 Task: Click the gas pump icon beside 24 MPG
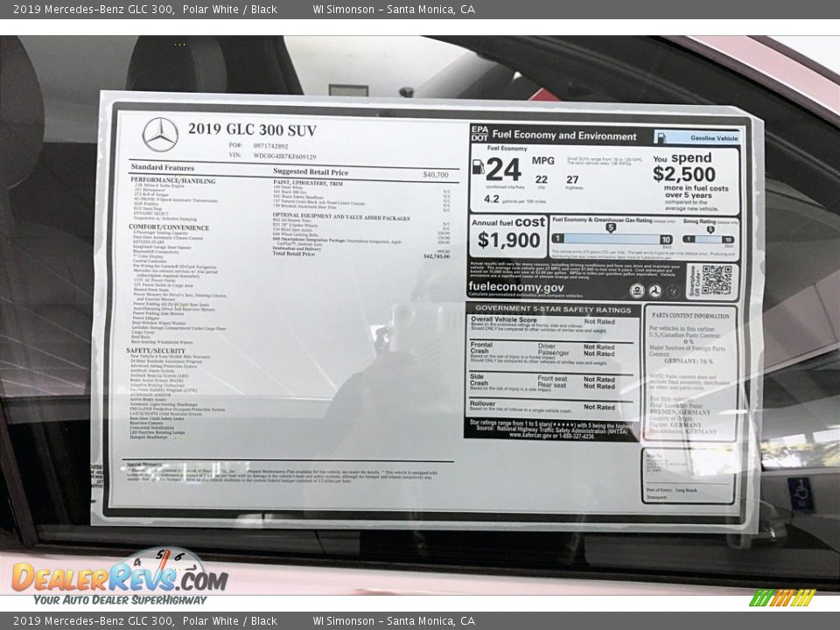point(479,168)
